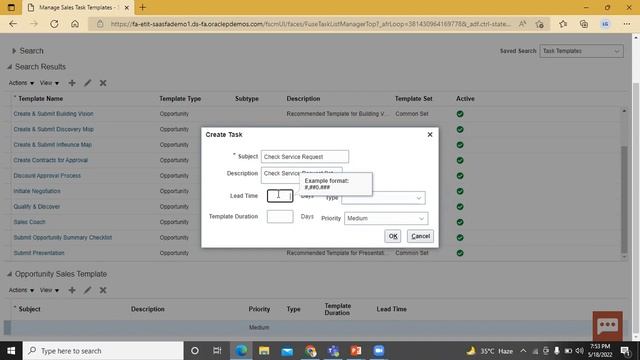Open Actions menu in Search Results
This screenshot has width=640, height=360.
pyautogui.click(x=21, y=83)
